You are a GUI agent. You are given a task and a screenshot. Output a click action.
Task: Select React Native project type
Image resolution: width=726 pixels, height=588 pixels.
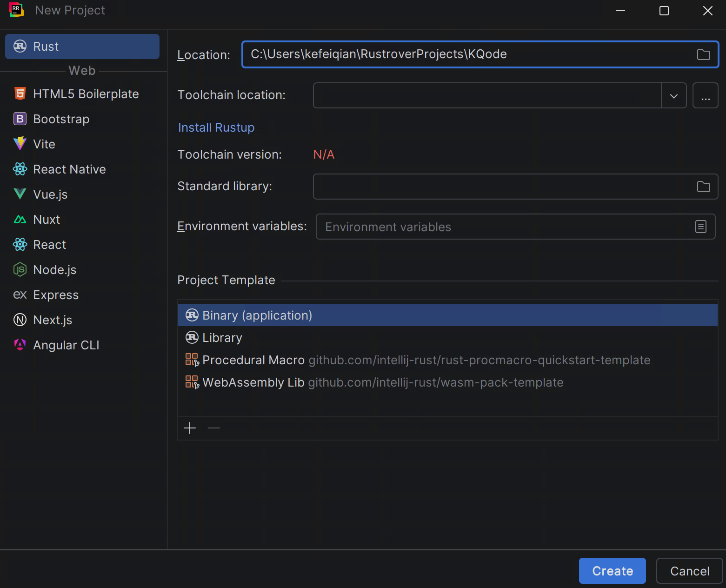pos(82,169)
